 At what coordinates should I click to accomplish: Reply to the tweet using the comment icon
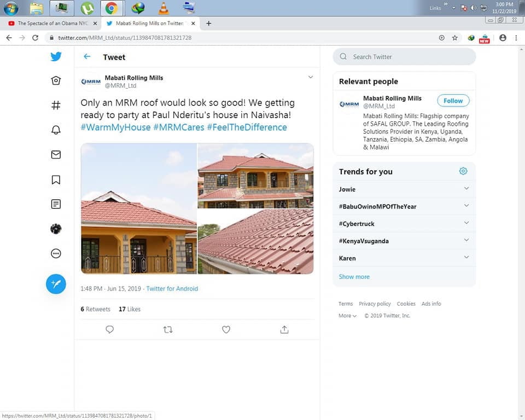109,330
